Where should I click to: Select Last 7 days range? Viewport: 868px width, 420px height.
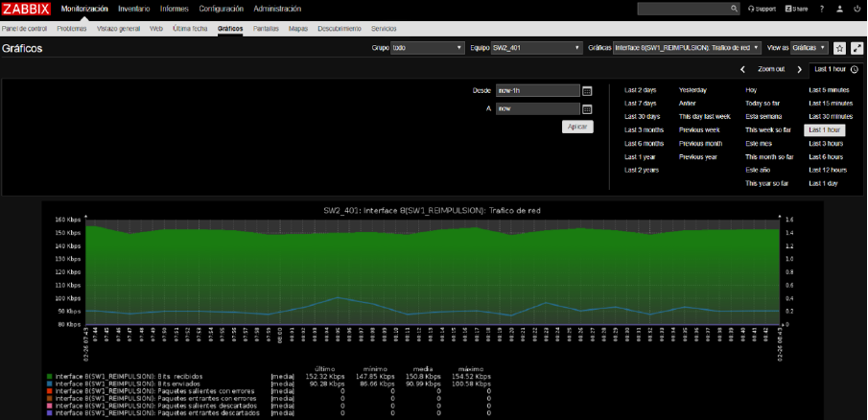(x=641, y=104)
